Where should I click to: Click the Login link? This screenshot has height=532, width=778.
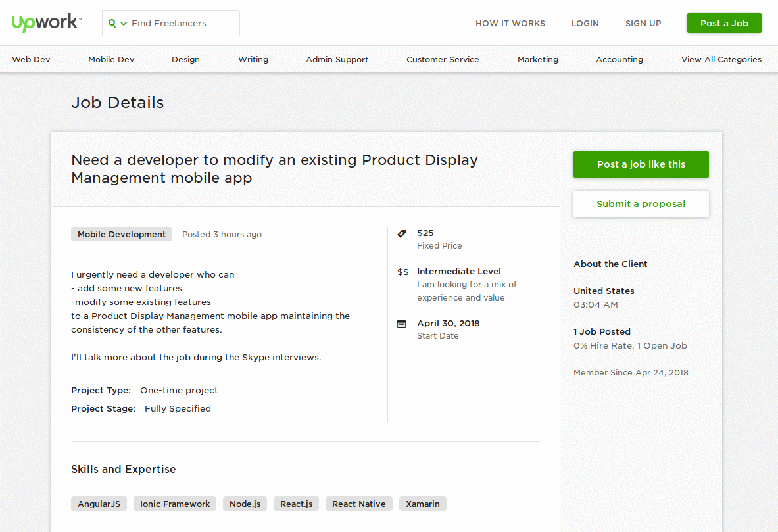point(585,23)
